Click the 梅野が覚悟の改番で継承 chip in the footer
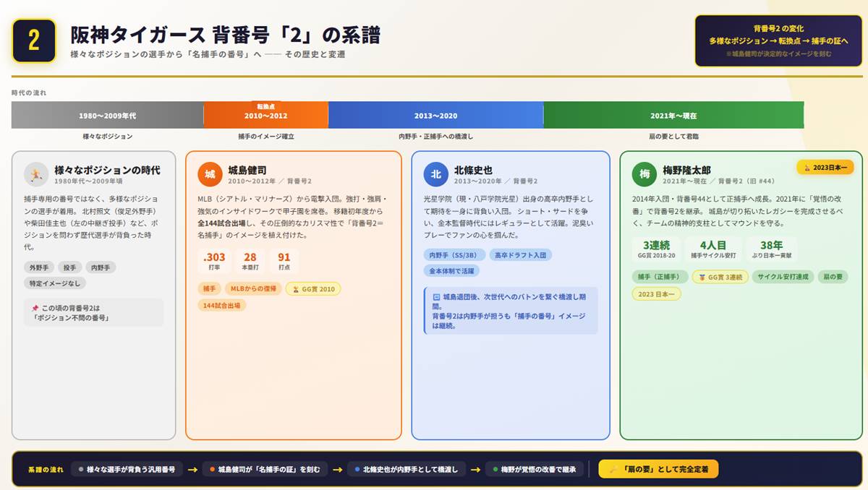 click(x=533, y=468)
